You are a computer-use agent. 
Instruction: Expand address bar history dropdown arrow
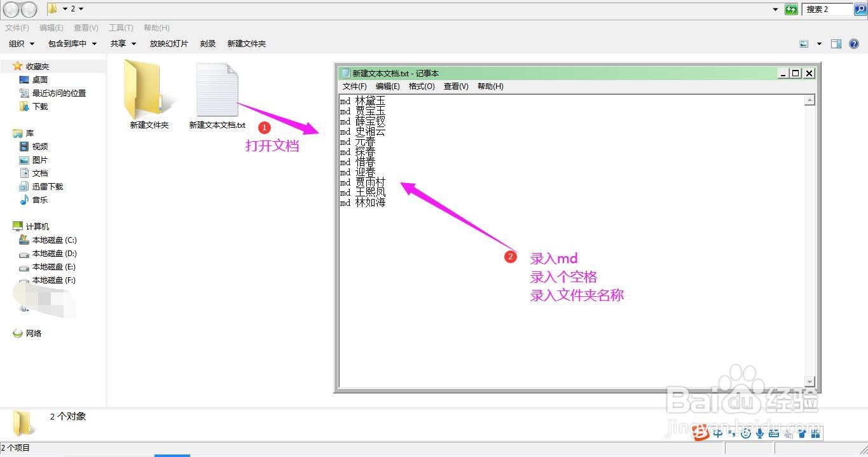click(775, 9)
